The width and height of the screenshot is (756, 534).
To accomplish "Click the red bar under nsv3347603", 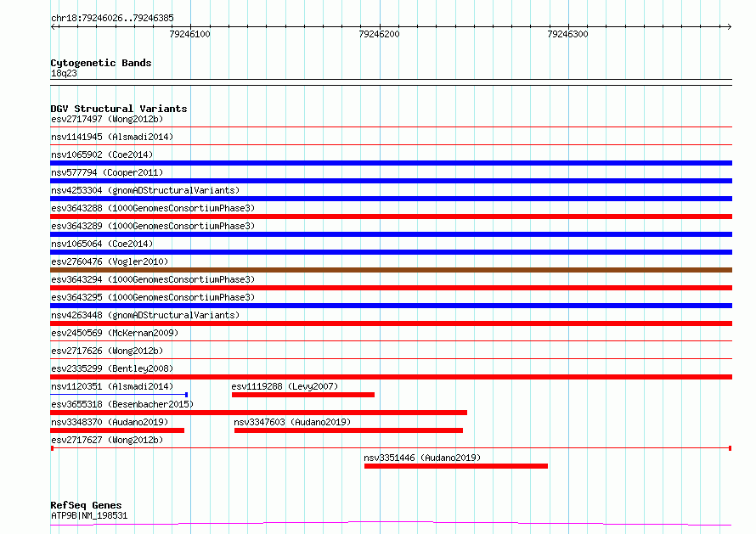I will [348, 430].
